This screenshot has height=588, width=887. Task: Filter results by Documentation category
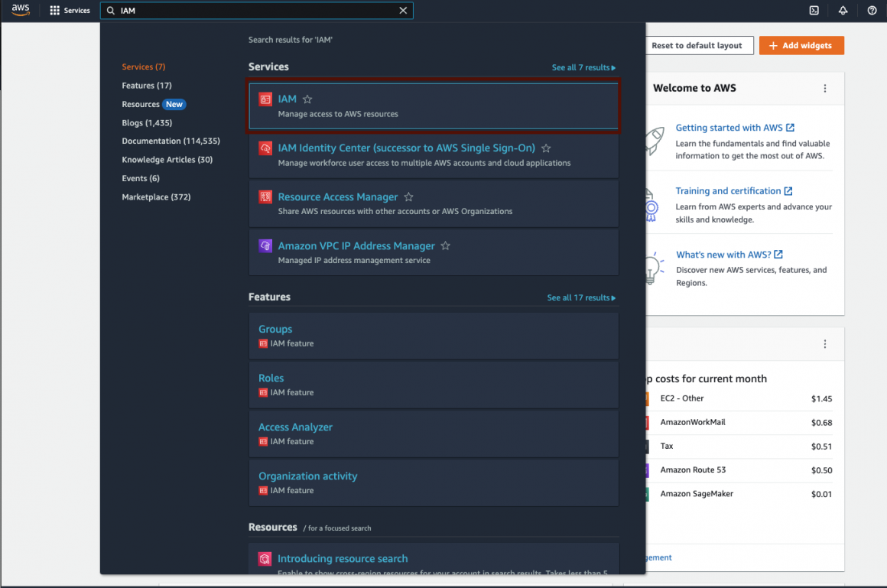[171, 141]
